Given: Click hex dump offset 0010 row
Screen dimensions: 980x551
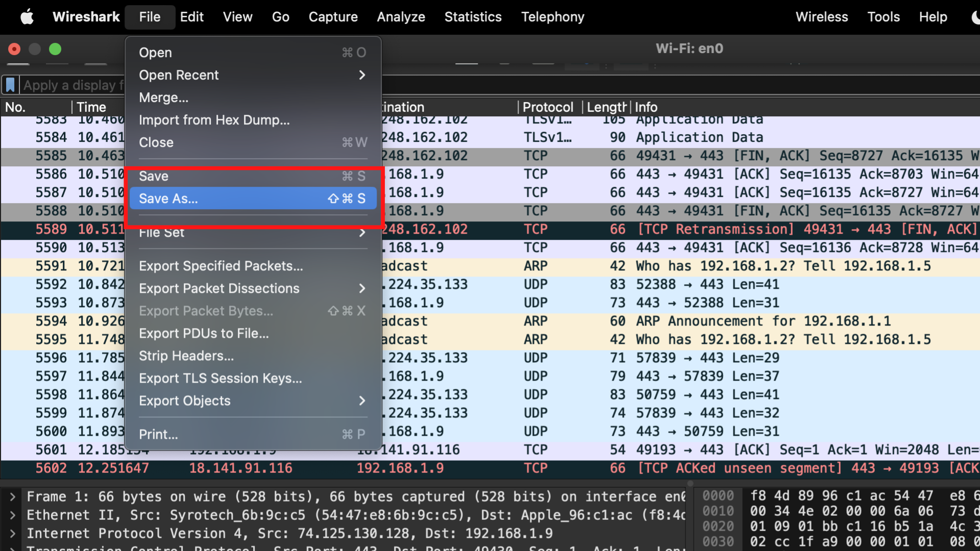Looking at the screenshot, I should click(x=837, y=511).
